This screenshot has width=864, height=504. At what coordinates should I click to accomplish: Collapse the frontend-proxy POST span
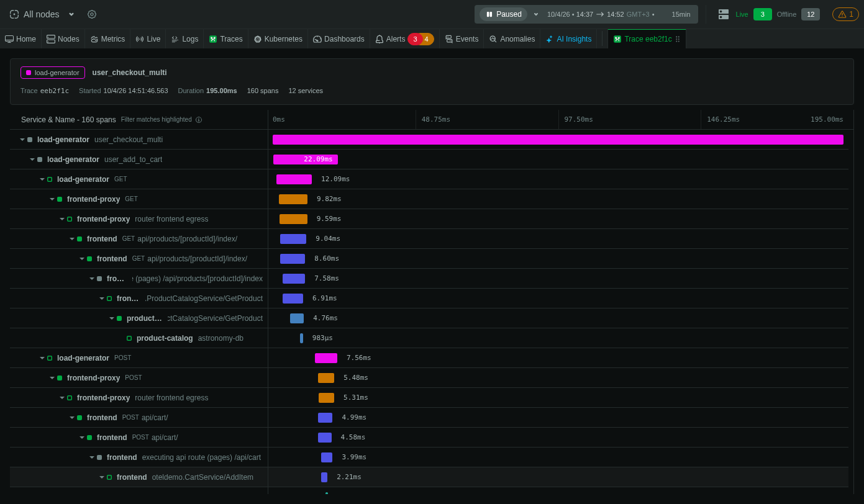click(x=52, y=378)
